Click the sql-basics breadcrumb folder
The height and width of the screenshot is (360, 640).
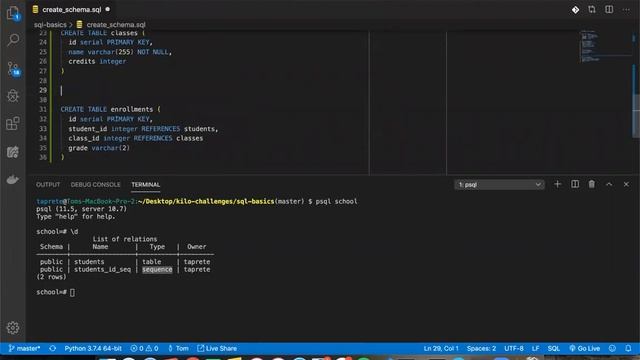click(50, 25)
